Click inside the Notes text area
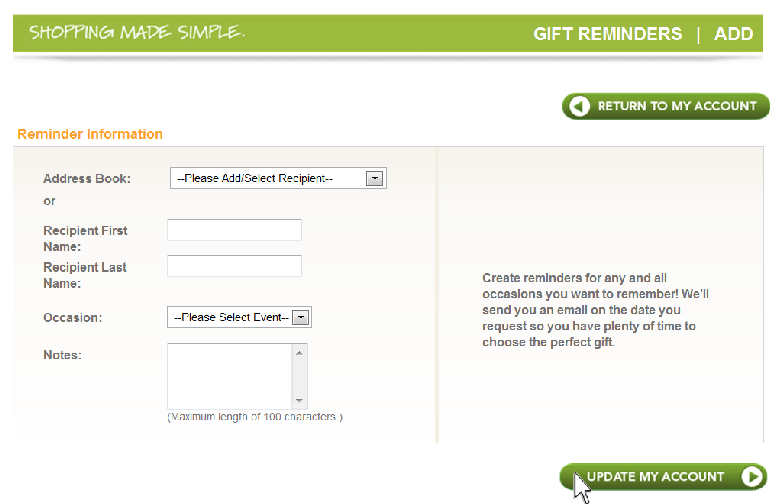 tap(229, 377)
